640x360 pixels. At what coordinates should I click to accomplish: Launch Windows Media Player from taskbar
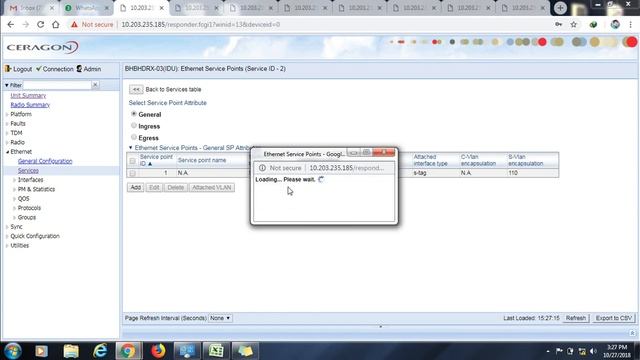41,351
